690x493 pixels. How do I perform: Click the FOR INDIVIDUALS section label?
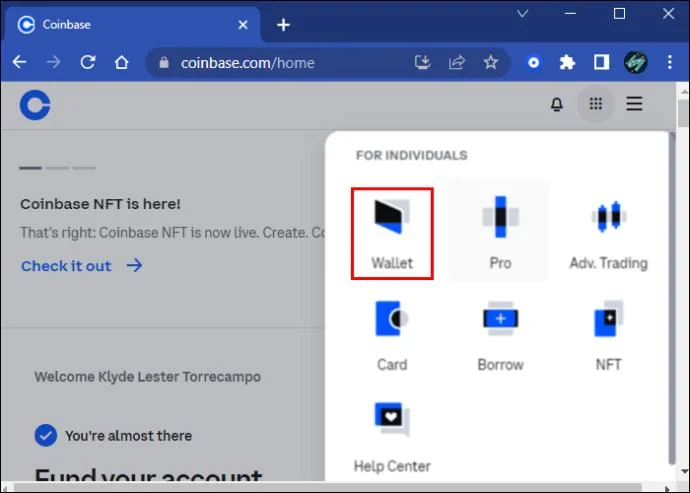click(x=411, y=155)
